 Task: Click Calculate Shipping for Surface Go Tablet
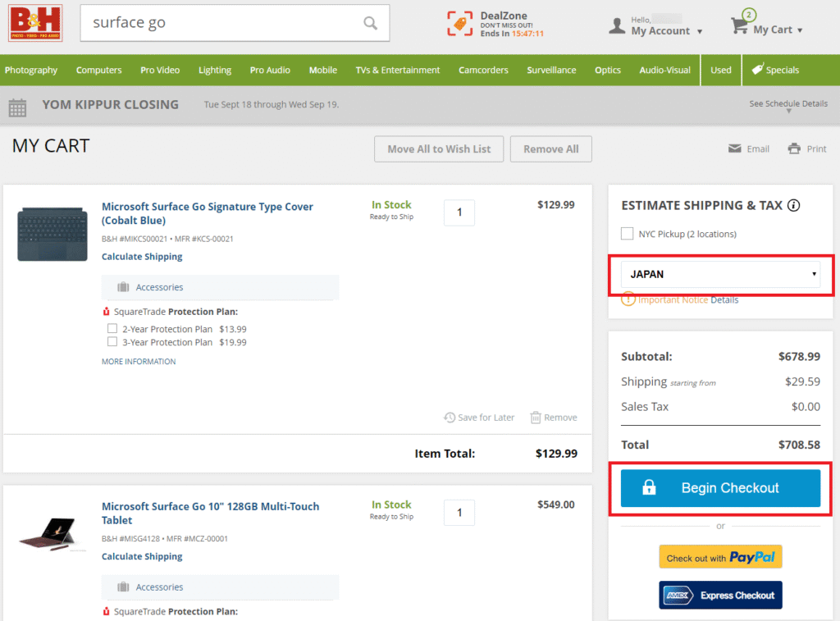pyautogui.click(x=142, y=557)
